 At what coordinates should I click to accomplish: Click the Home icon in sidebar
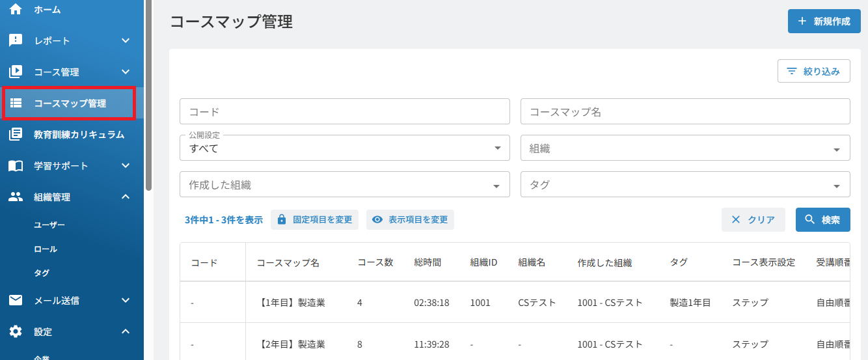pos(16,9)
